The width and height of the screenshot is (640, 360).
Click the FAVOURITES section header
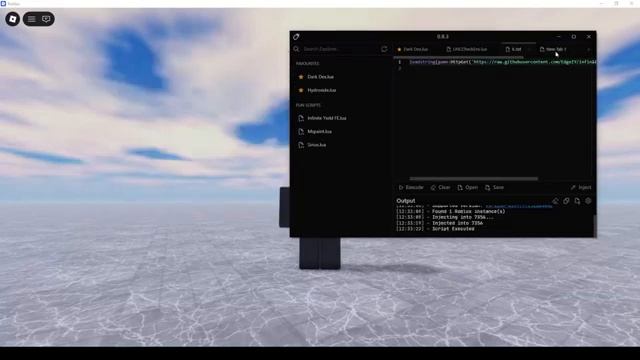tap(308, 64)
